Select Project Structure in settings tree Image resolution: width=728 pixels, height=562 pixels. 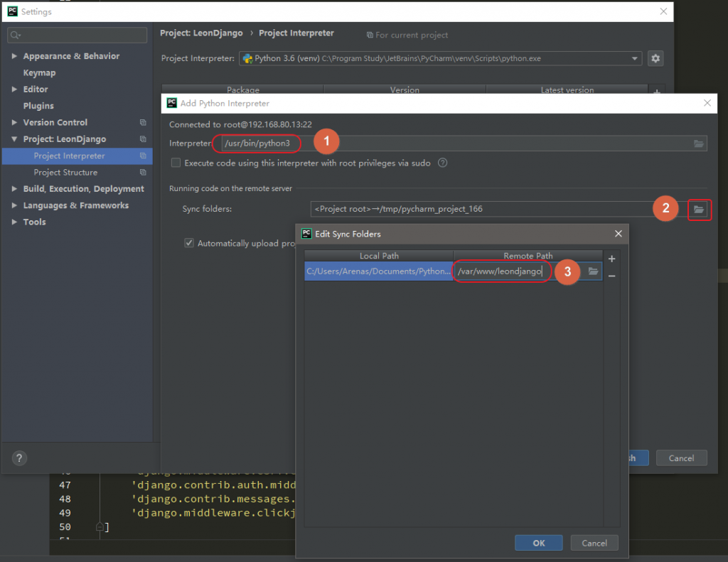click(x=65, y=173)
